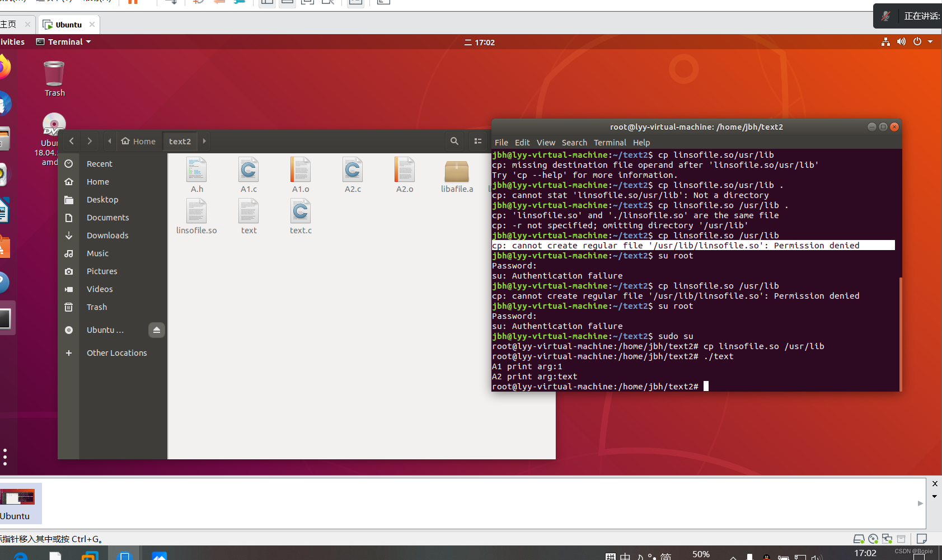The width and height of the screenshot is (942, 560).
Task: Open the terminal File menu
Action: [x=501, y=143]
